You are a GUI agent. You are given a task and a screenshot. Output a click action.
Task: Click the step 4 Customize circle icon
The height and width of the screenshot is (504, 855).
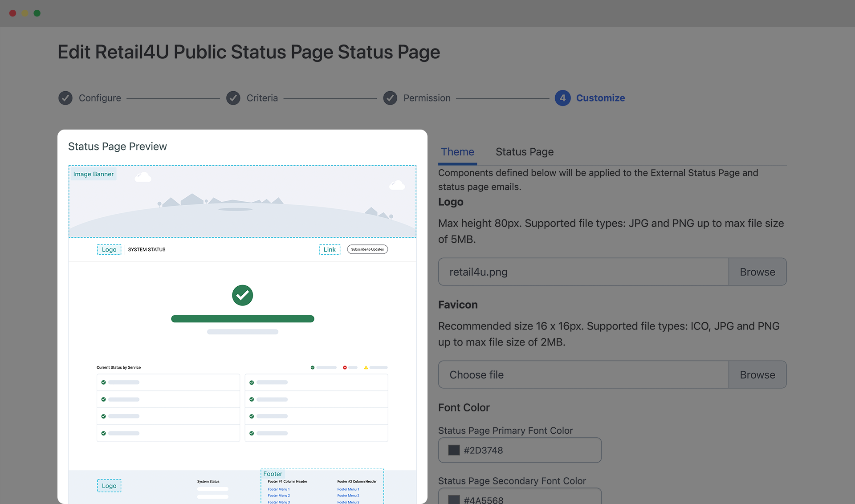(x=562, y=98)
